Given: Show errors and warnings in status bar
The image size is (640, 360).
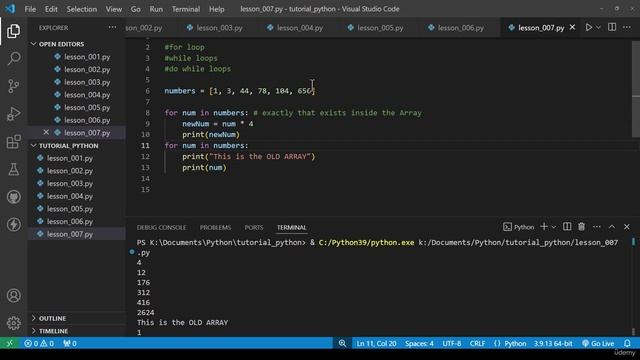Looking at the screenshot, I should coord(39,343).
